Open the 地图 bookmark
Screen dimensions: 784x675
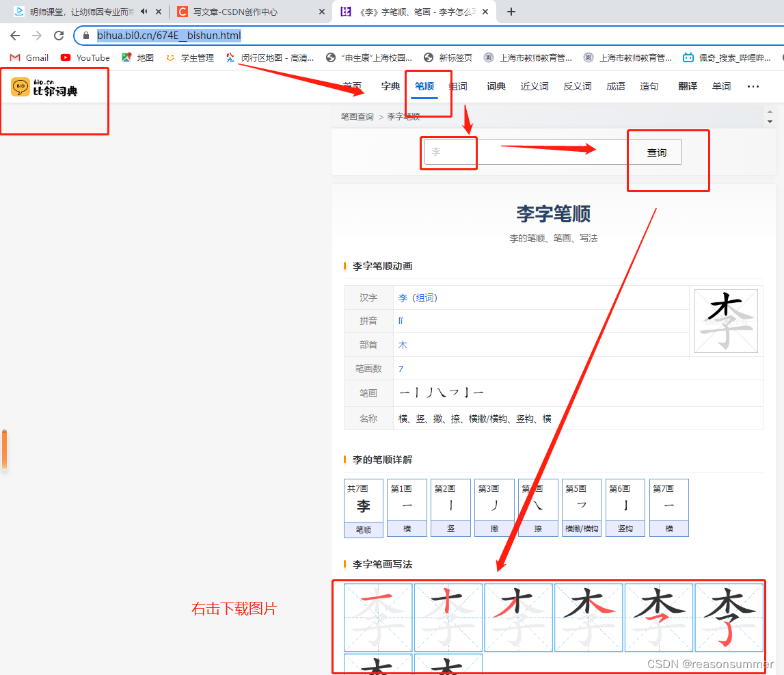click(x=138, y=57)
